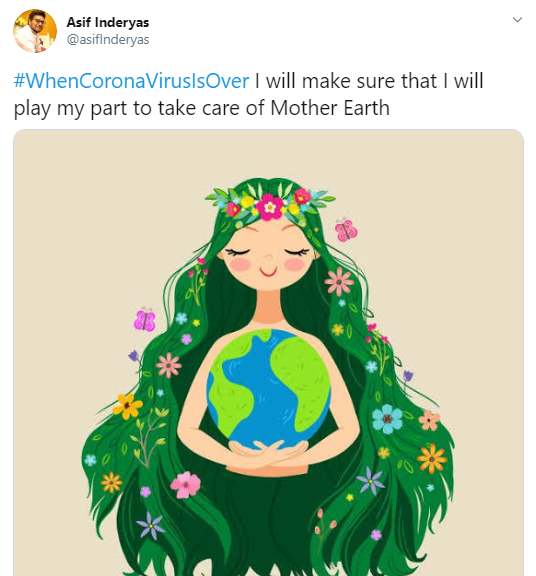The width and height of the screenshot is (536, 576).
Task: Click the flower crown on the girl's head
Action: pos(270,204)
